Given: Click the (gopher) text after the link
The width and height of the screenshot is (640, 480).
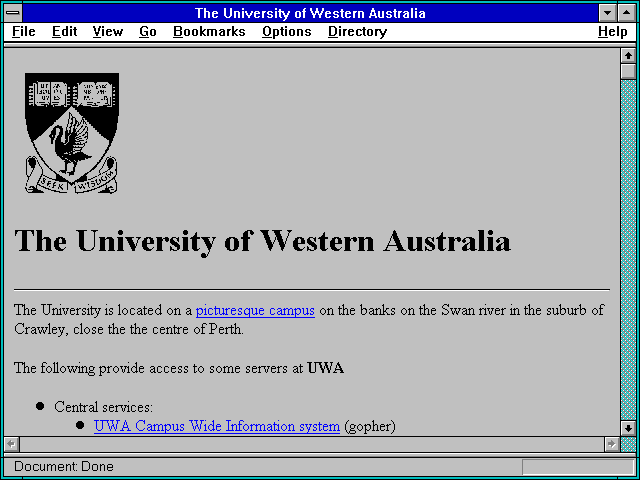Looking at the screenshot, I should coord(370,427).
